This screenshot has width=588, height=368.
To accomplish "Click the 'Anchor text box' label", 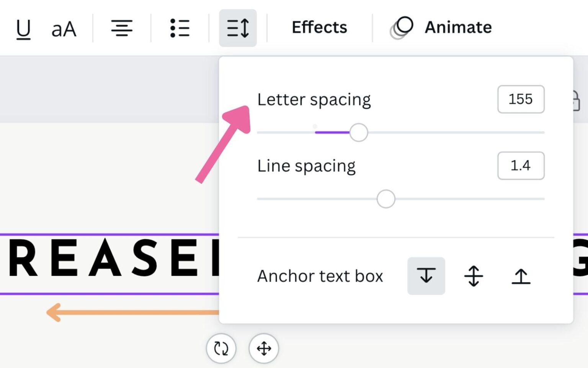I will 320,276.
